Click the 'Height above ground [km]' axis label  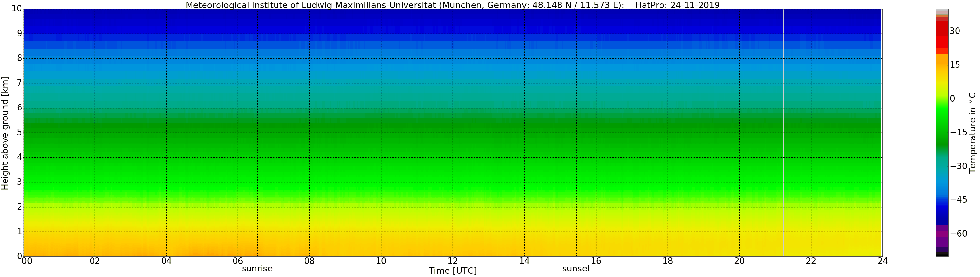coord(5,133)
